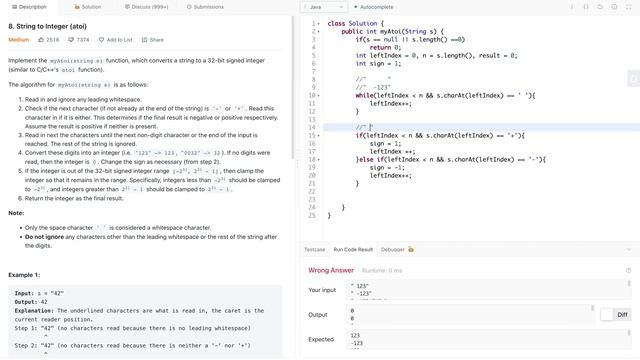Open editor settings gear icon
The image size is (640, 360).
click(x=614, y=7)
